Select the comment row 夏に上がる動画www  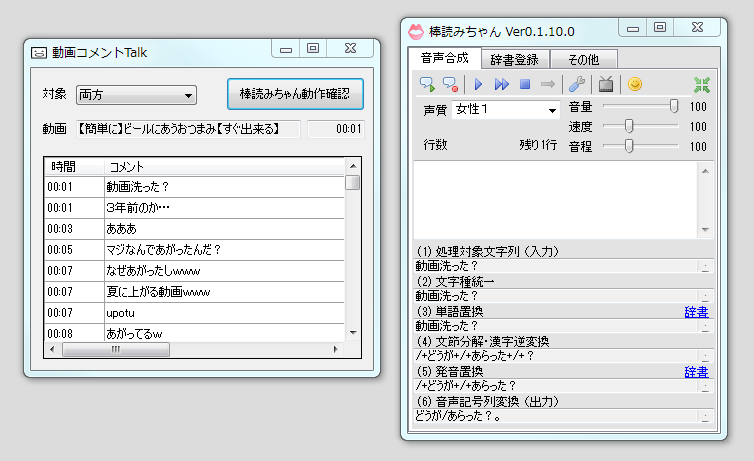[195, 292]
